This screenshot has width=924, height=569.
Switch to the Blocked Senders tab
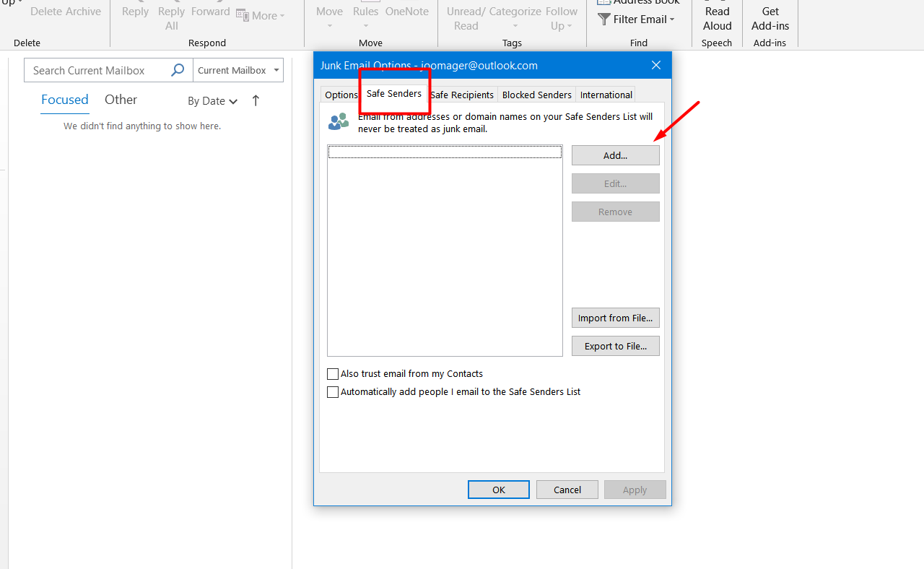click(x=536, y=95)
